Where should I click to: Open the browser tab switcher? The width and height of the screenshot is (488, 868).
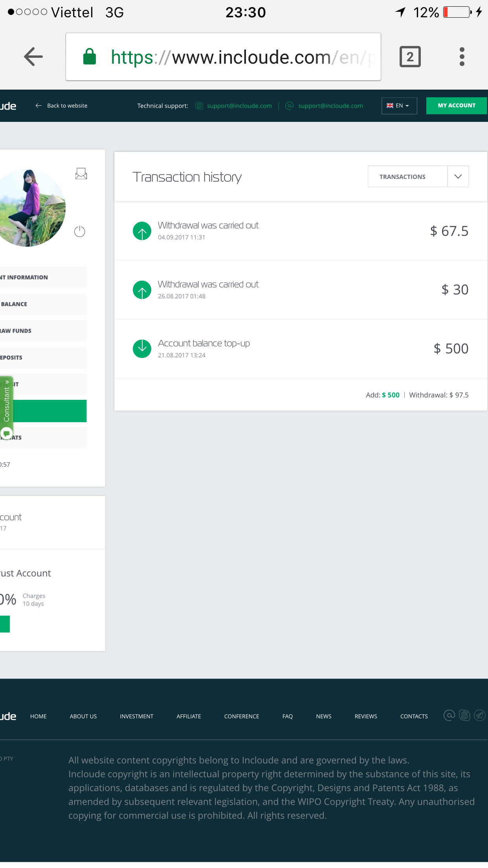410,57
